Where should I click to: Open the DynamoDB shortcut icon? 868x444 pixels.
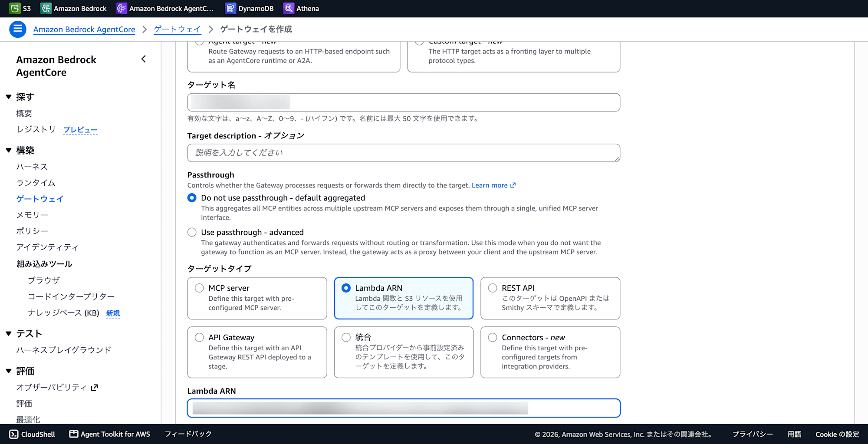coord(230,8)
